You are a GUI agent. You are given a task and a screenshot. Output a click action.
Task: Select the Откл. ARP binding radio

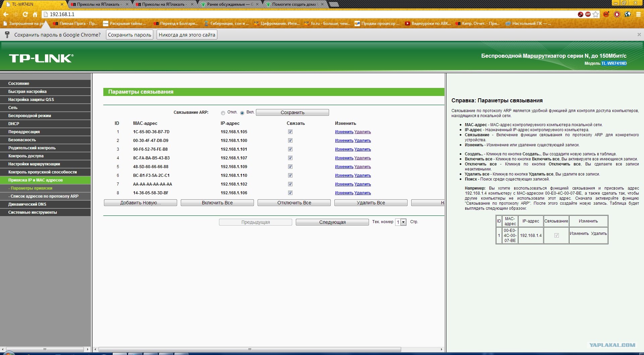tap(223, 113)
